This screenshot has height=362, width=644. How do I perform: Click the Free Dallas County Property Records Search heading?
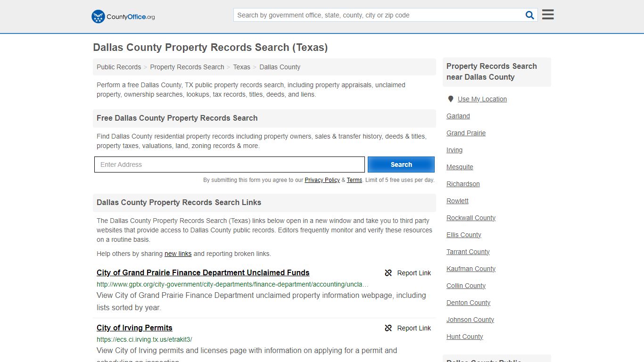(x=177, y=118)
